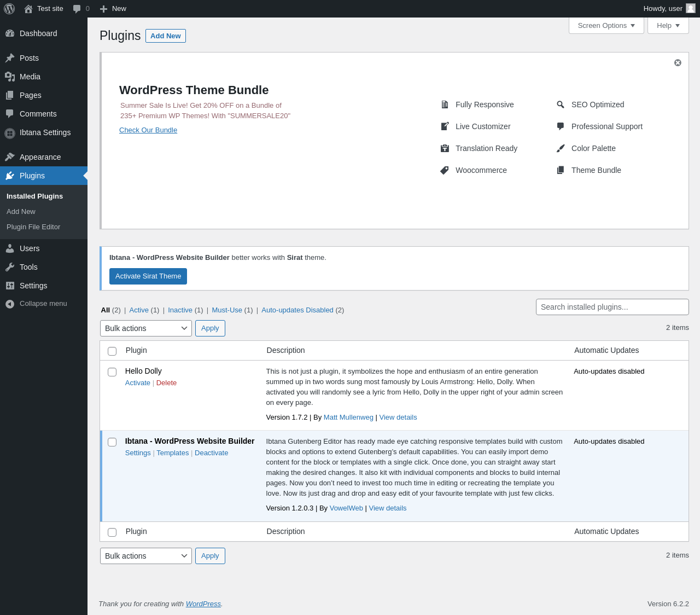Check the select-all checkbox in table header
The image size is (700, 615).
(x=112, y=351)
